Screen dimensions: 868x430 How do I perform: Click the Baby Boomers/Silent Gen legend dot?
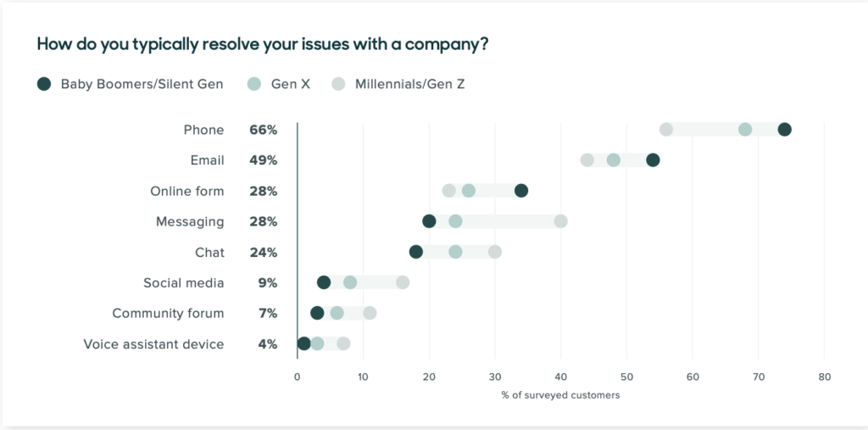(x=44, y=83)
